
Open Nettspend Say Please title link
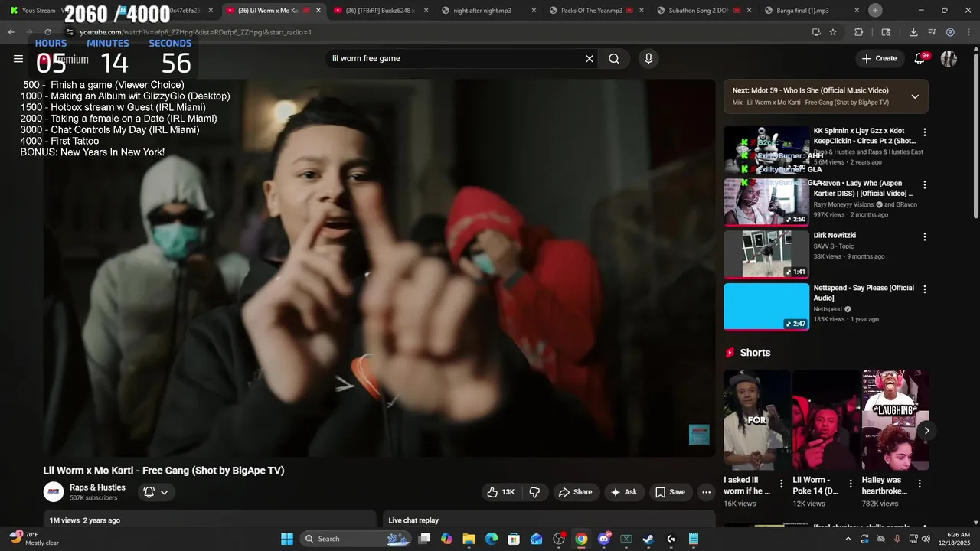coord(864,292)
